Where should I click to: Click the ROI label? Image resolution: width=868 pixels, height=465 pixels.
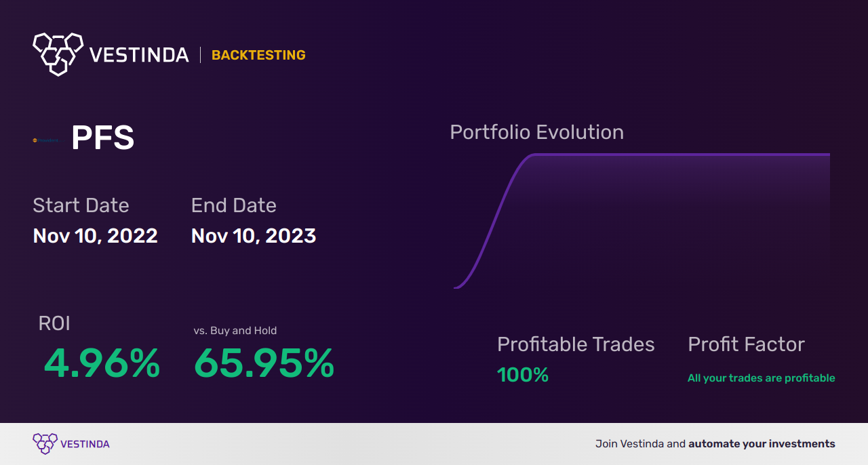pyautogui.click(x=54, y=323)
